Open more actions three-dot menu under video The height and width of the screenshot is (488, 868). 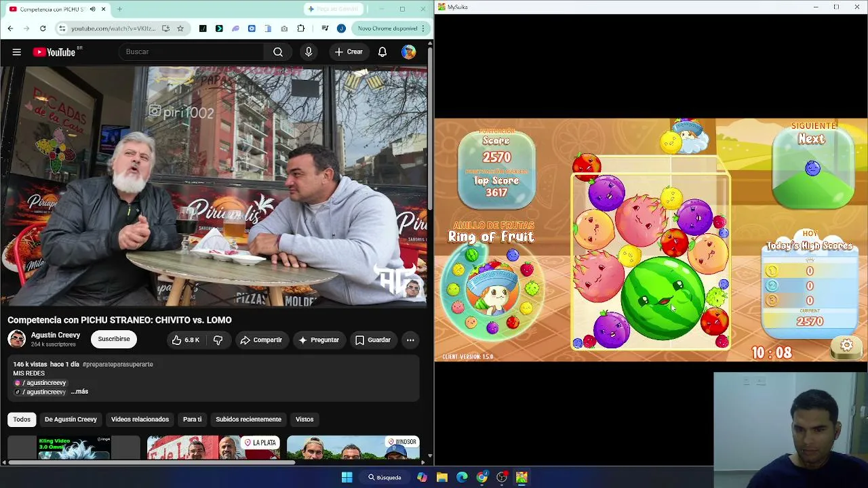pos(410,340)
